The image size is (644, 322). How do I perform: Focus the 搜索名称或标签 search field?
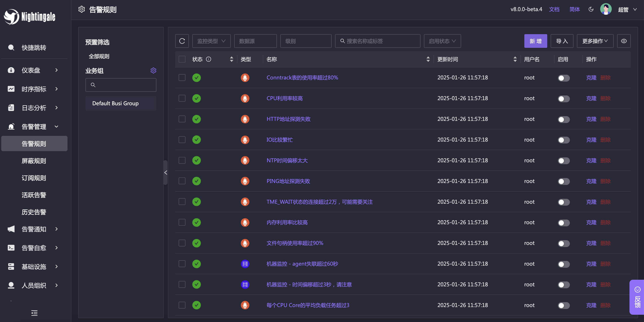point(378,41)
